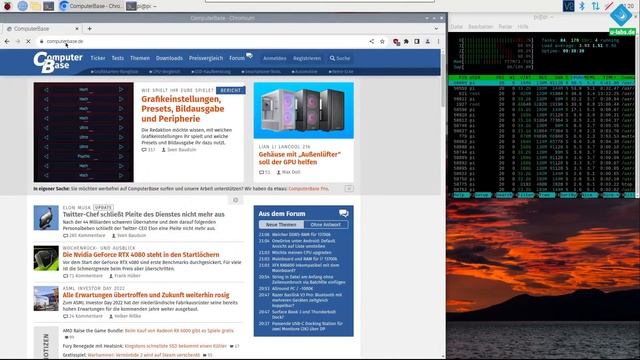Viewport: 640px width, 360px height.
Task: Open the Forum menu item
Action: point(237,58)
